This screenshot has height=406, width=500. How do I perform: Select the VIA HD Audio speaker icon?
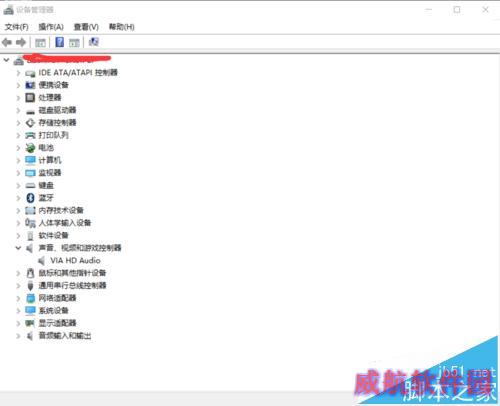42,260
